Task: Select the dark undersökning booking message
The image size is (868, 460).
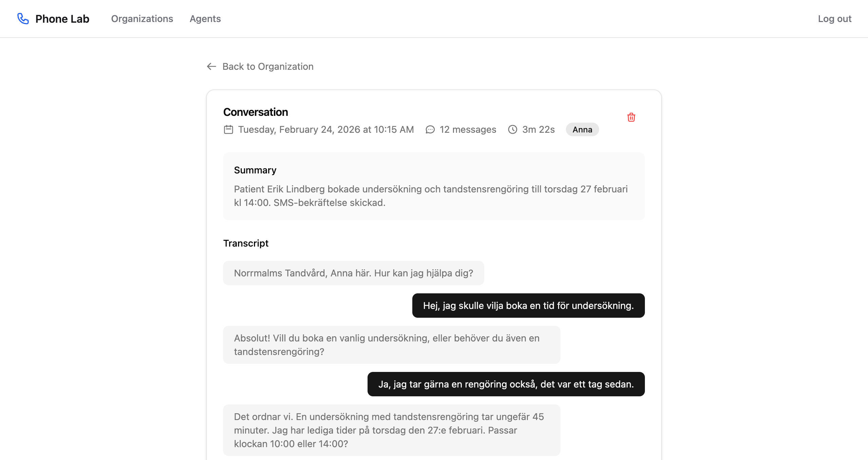Action: 528,305
